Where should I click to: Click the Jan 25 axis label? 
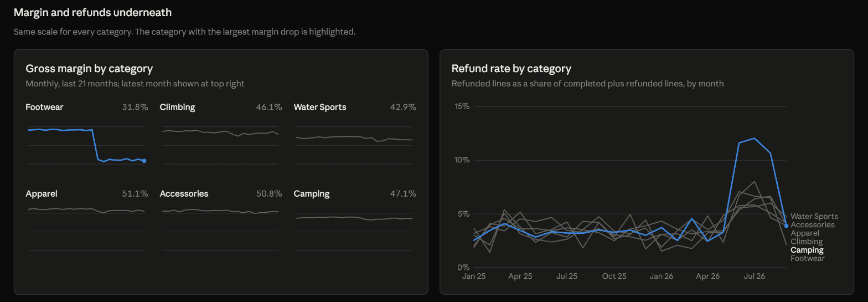coord(474,276)
